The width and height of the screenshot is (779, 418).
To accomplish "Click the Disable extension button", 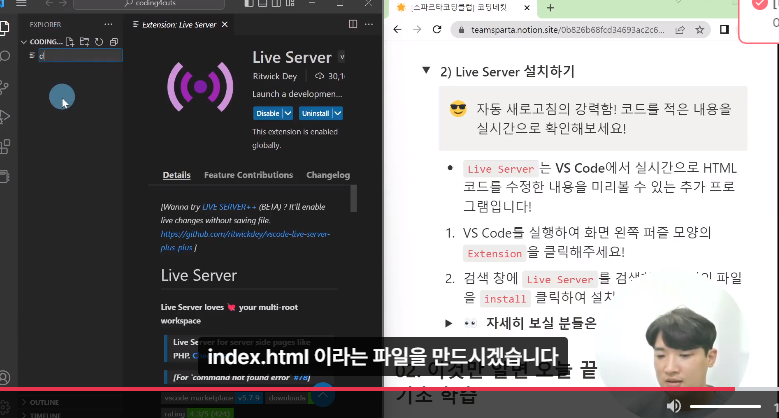I will 268,113.
